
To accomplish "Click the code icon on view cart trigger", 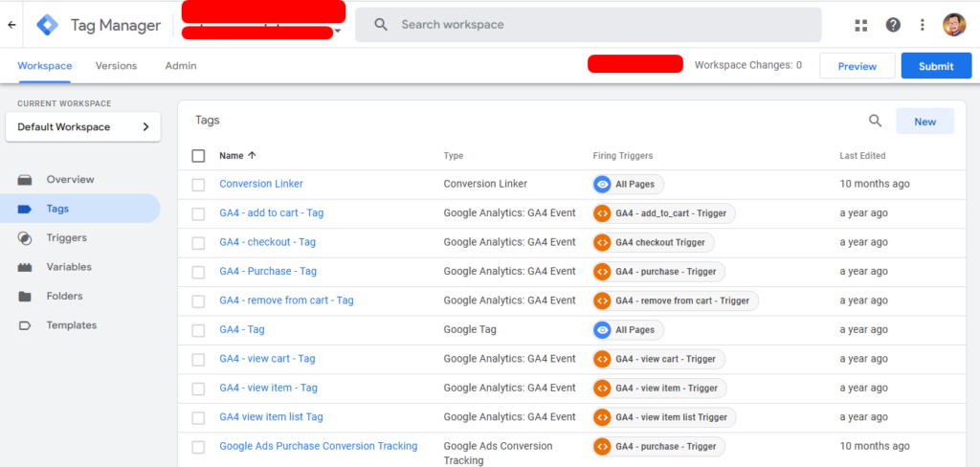I will 603,359.
